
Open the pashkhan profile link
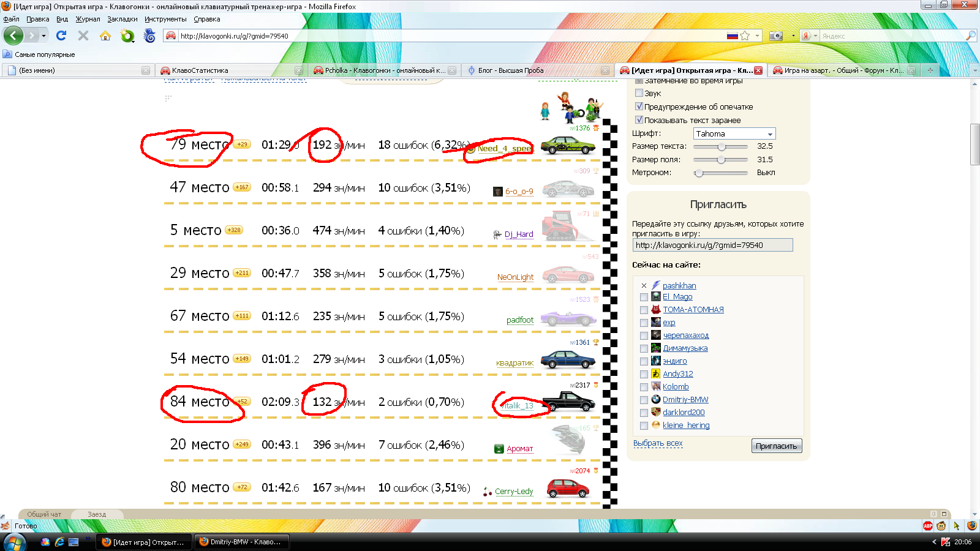pyautogui.click(x=679, y=285)
